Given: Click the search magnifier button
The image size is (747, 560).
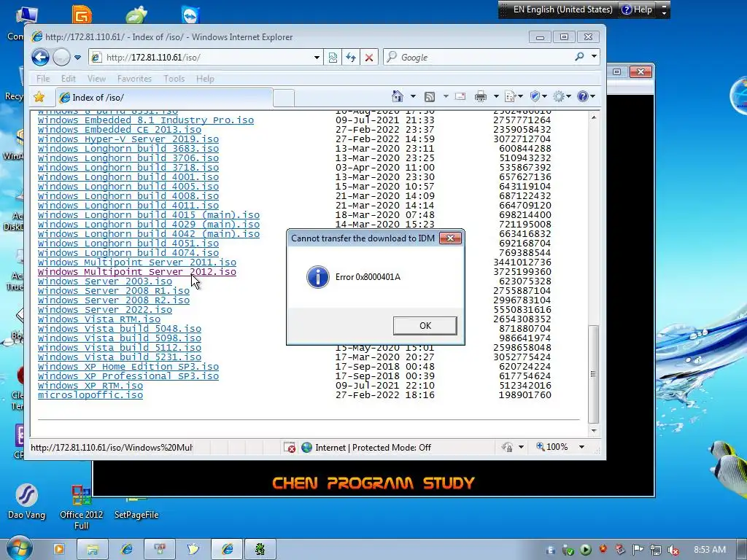Looking at the screenshot, I should (x=579, y=57).
